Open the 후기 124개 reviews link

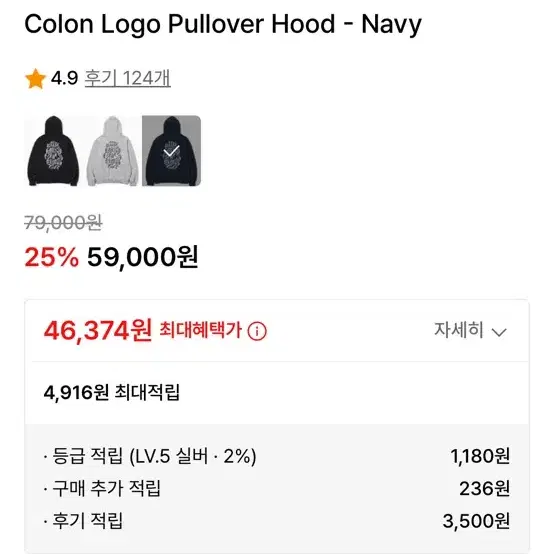click(x=128, y=78)
